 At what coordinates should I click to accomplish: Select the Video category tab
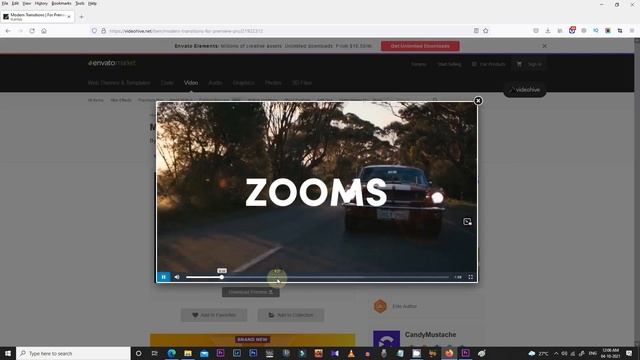pos(191,83)
